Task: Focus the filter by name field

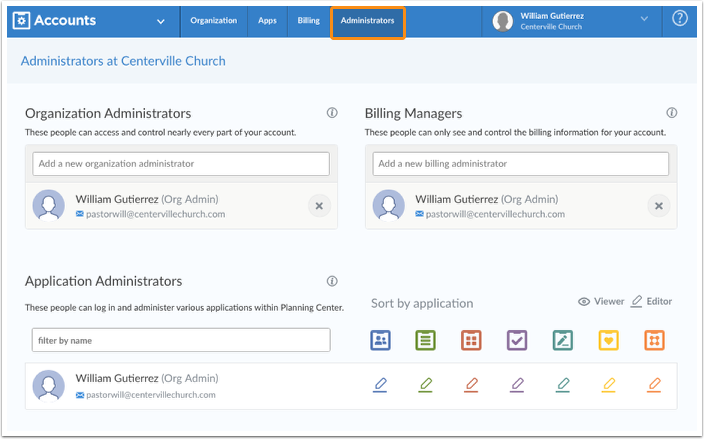Action: pyautogui.click(x=181, y=340)
